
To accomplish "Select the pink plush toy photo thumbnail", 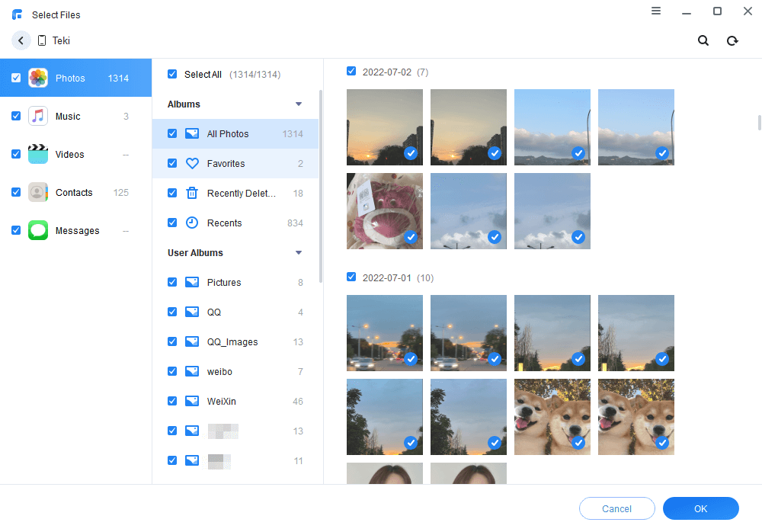I will [384, 210].
